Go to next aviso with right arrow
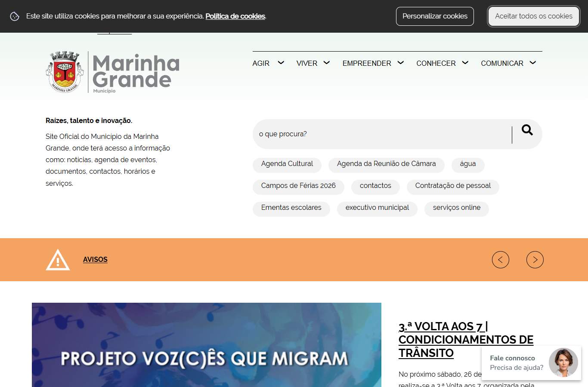 535,260
